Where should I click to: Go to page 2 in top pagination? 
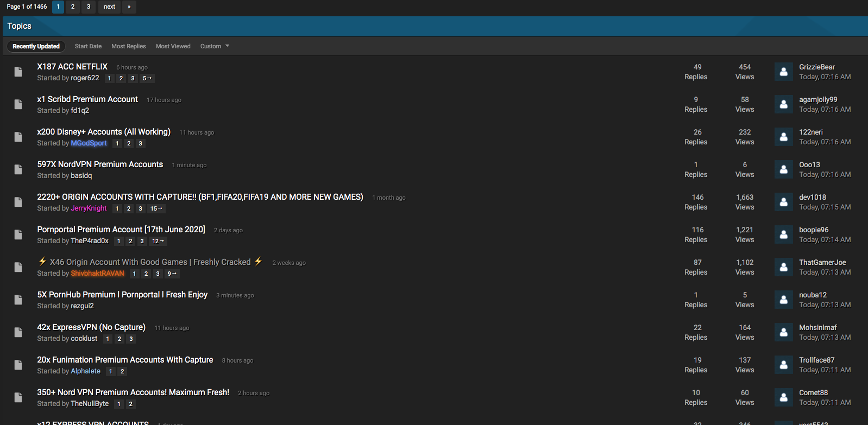pos(73,7)
